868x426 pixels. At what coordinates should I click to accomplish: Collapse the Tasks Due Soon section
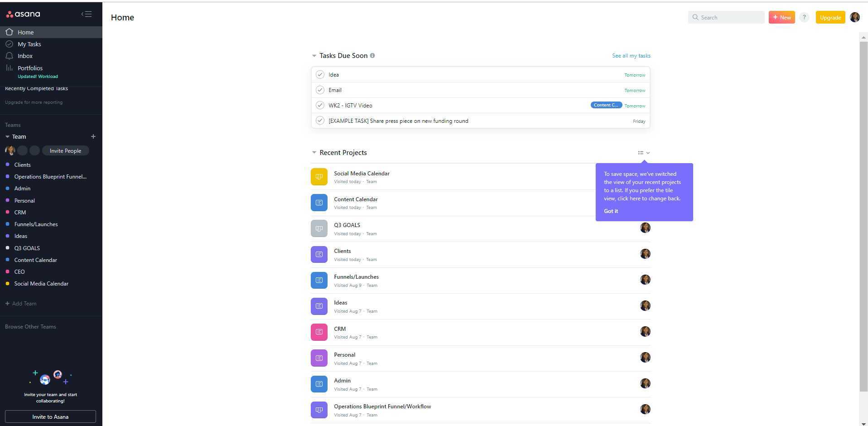314,56
